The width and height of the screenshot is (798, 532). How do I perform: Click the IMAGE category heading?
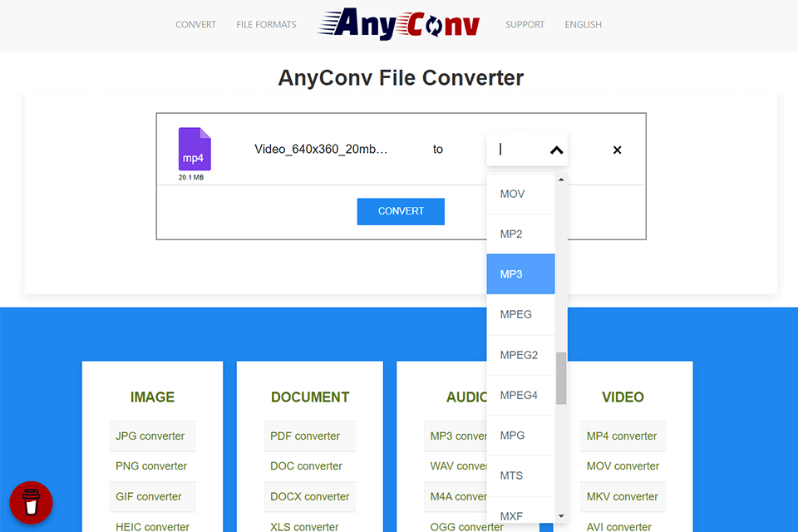tap(152, 397)
